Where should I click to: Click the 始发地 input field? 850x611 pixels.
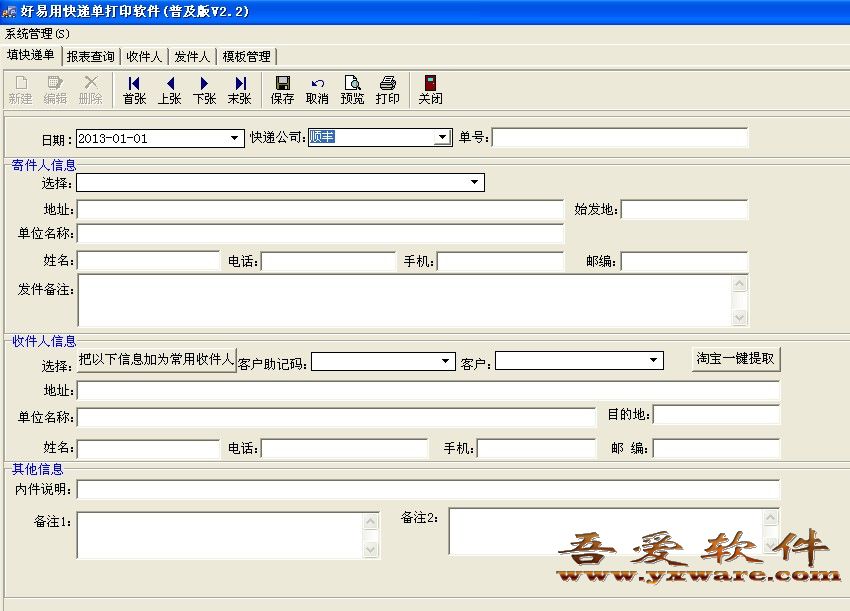pos(685,209)
